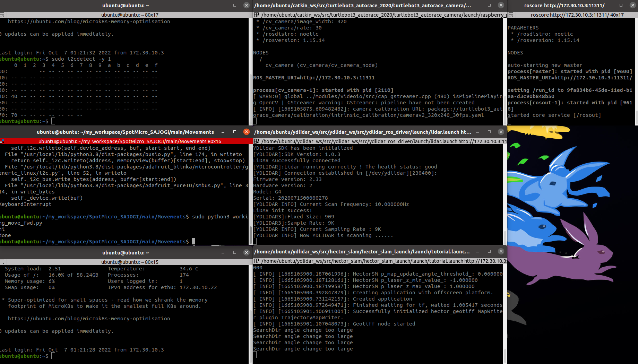
Task: Open terminal grid menu in Movements 80x16 pane
Action: (x=2, y=141)
